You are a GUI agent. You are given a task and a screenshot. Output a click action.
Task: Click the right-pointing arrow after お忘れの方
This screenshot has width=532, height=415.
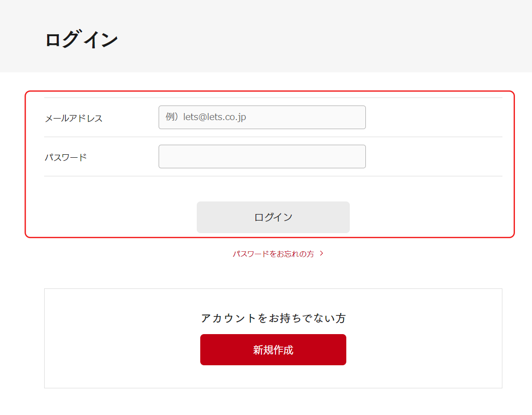pos(322,254)
